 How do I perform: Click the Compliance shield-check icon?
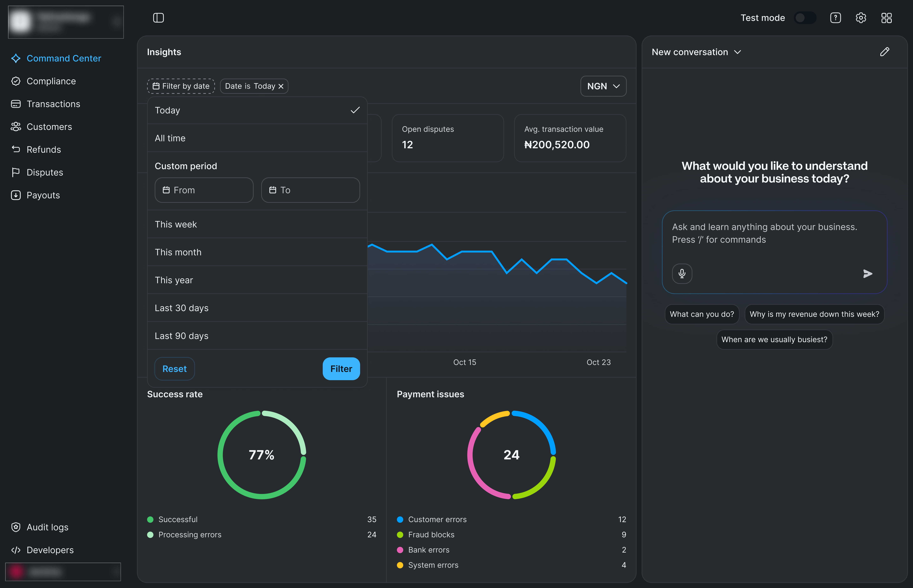(16, 81)
